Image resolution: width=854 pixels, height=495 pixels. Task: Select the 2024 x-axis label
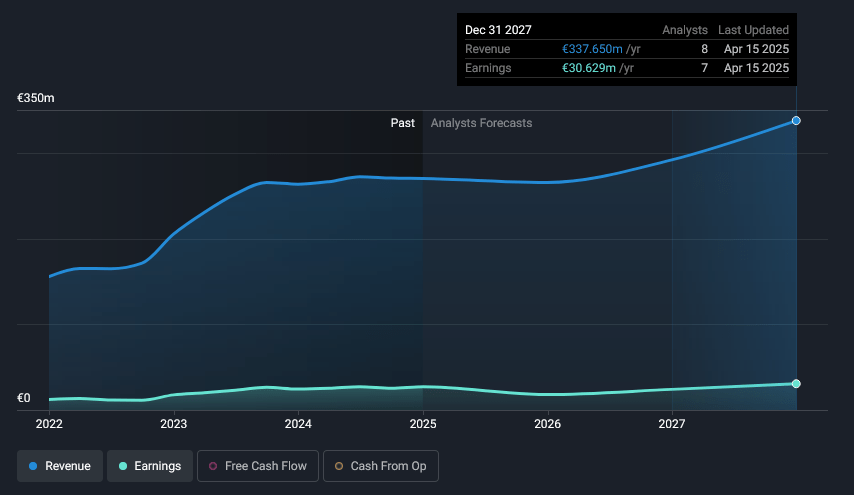click(298, 423)
